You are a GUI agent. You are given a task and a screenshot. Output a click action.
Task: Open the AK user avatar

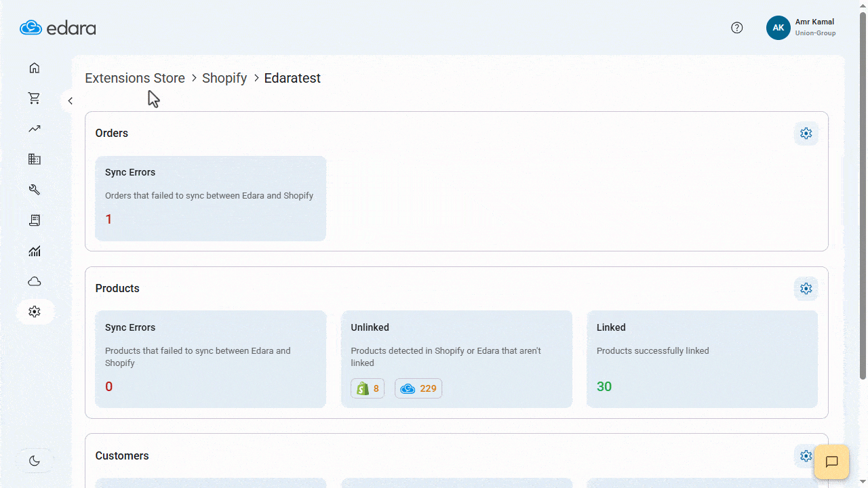click(x=778, y=28)
